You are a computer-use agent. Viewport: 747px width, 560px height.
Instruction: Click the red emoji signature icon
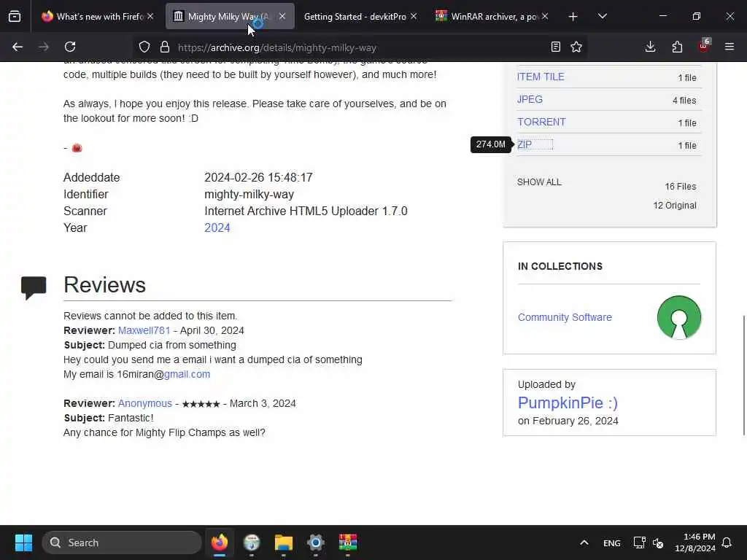(77, 147)
